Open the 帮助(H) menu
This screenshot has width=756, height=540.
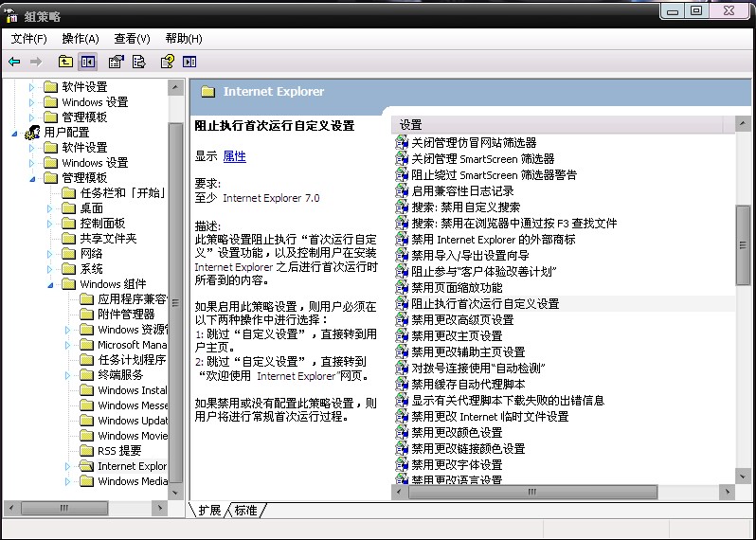point(184,39)
